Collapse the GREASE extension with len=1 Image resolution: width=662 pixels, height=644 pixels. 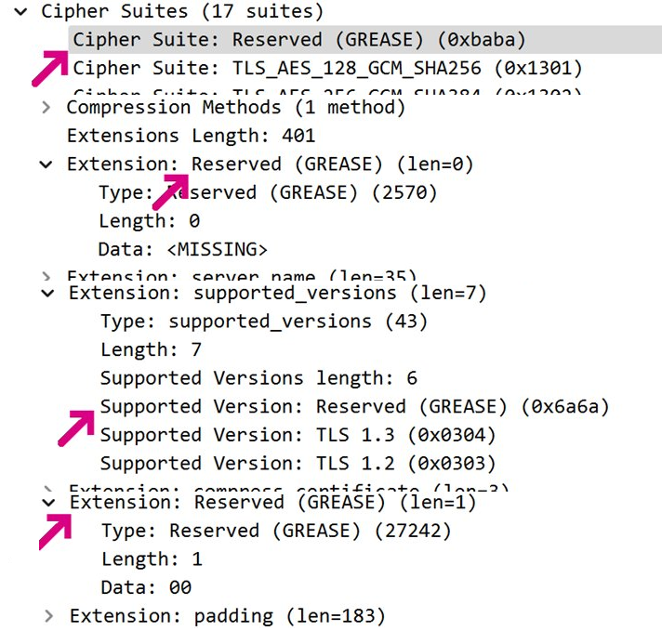click(48, 503)
